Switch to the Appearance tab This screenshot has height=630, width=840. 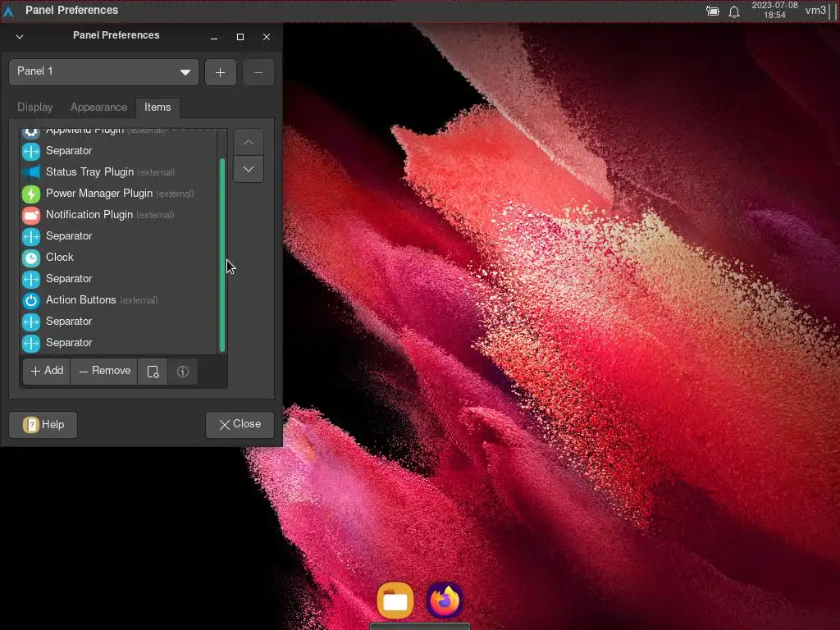99,107
